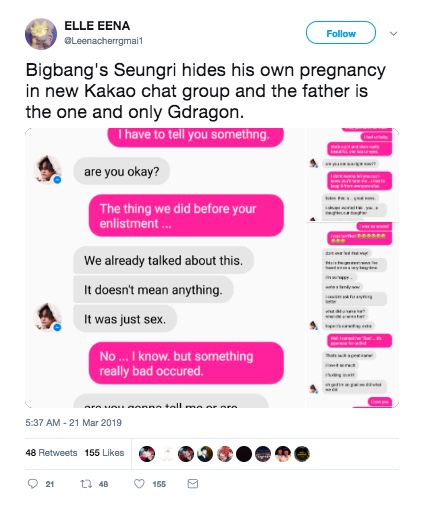Open the bottom-right small chat image
This screenshot has width=423, height=509.
point(352,315)
